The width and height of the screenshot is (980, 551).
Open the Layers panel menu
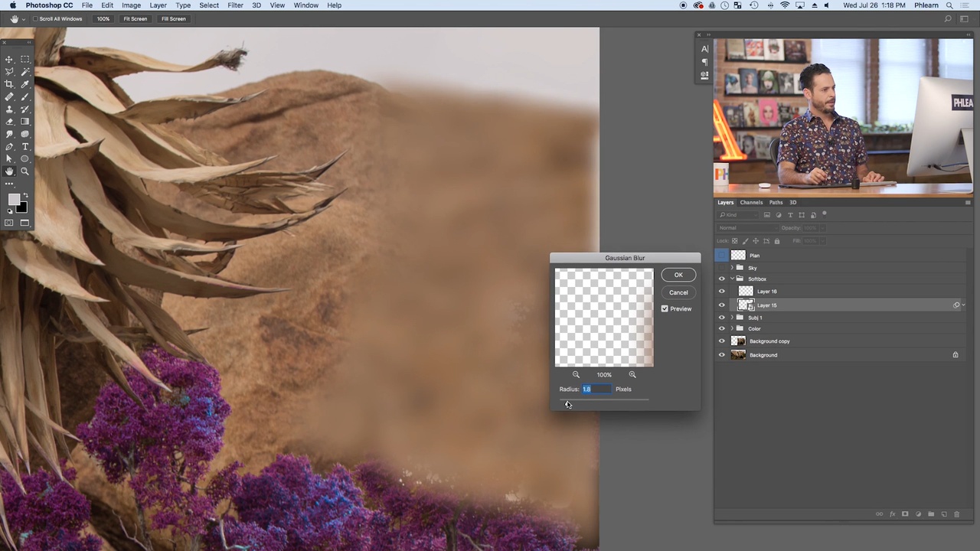(x=968, y=203)
